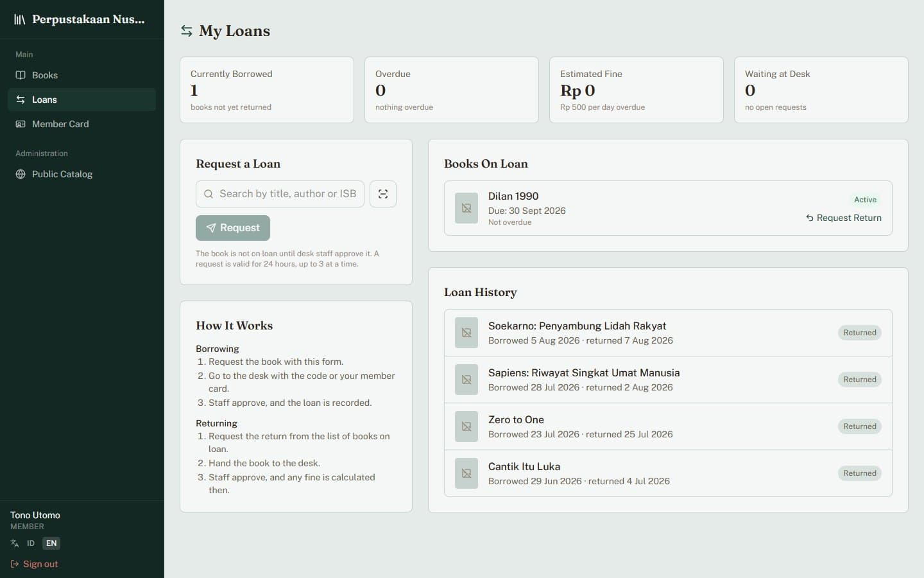Click the library logo icon in sidebar header
The image size is (924, 578).
tap(20, 19)
